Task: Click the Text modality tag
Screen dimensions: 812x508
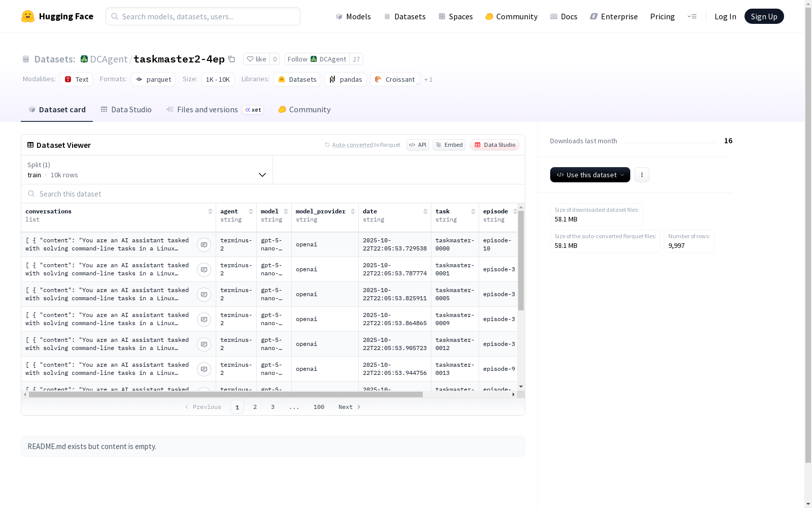Action: coord(77,79)
